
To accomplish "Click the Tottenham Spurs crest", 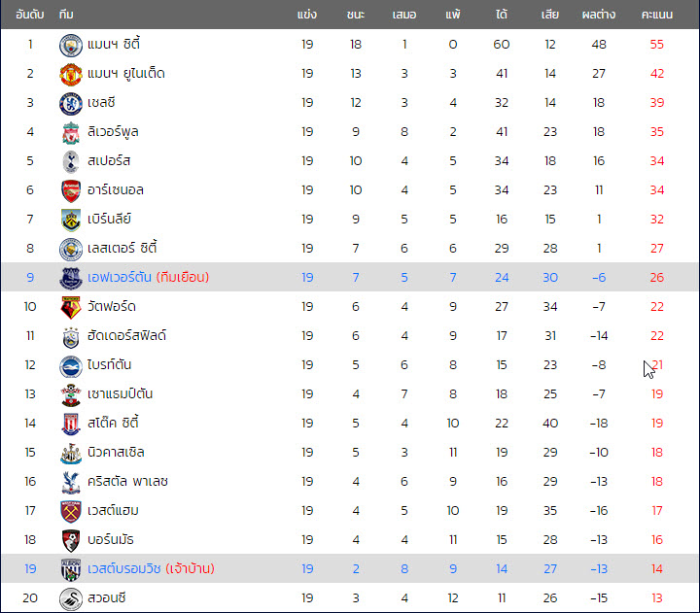I will 71,161.
